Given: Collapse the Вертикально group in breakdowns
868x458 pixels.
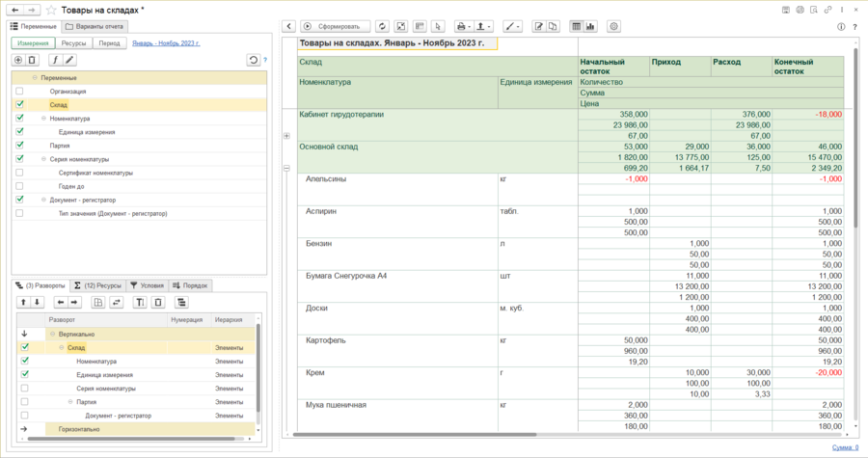Looking at the screenshot, I should pyautogui.click(x=51, y=334).
